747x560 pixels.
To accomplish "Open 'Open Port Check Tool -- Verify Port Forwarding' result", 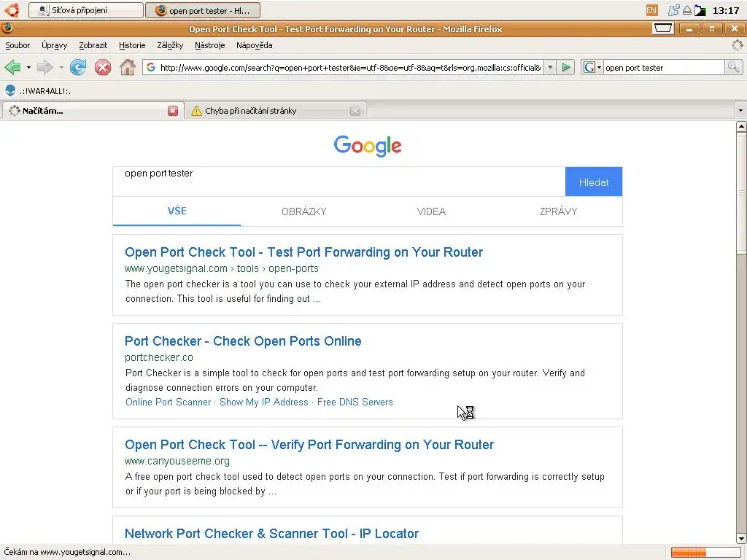I will coord(309,444).
